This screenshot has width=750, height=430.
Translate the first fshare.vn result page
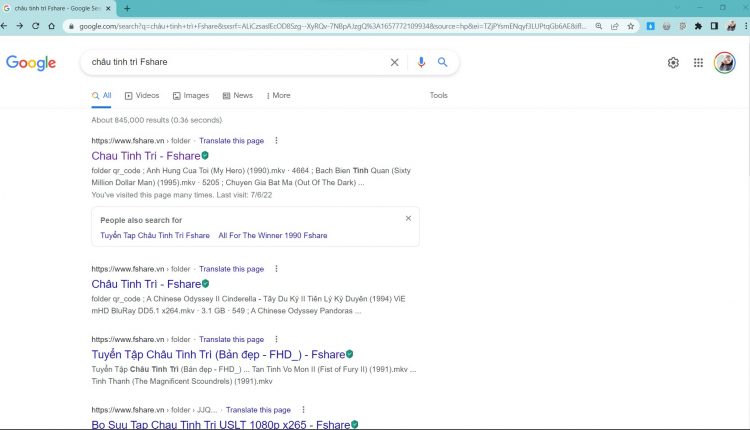pyautogui.click(x=232, y=141)
